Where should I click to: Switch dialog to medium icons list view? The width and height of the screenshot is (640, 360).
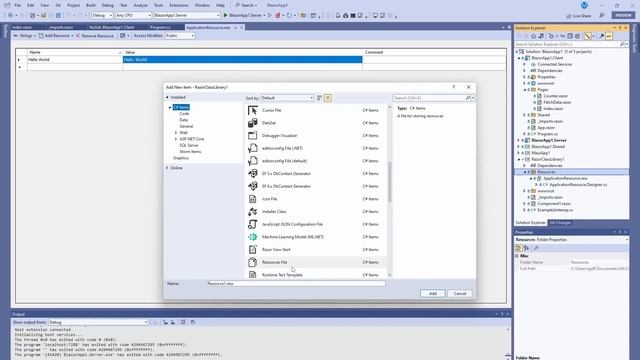coord(328,98)
